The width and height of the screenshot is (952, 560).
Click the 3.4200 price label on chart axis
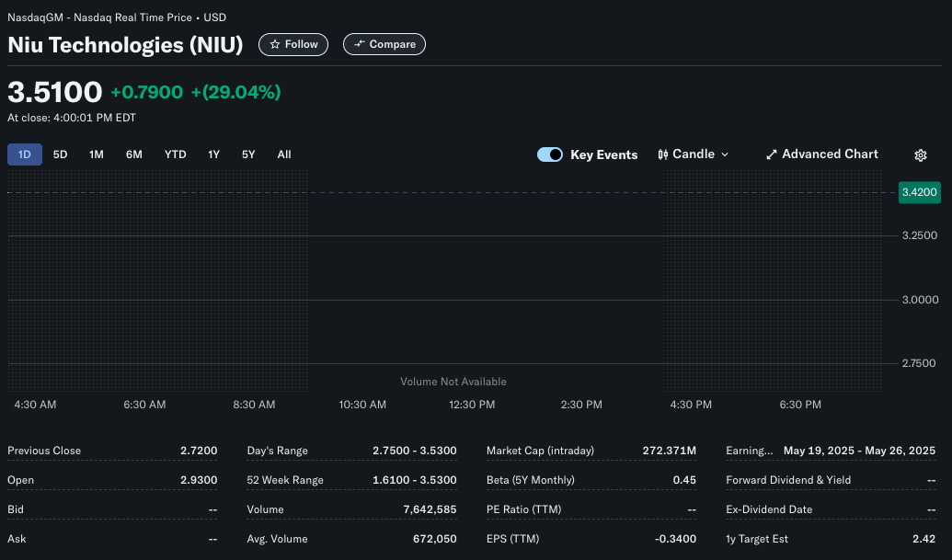[919, 192]
